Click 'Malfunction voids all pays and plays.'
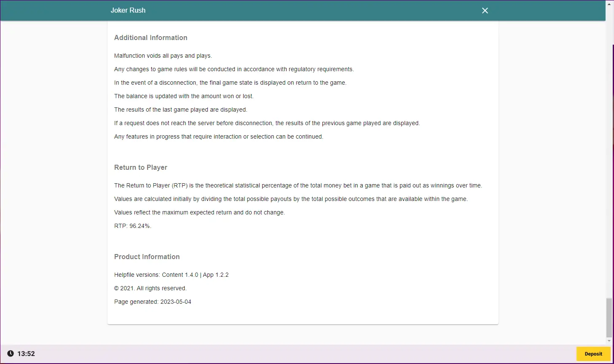Screen dimensions: 614x364 click(163, 56)
